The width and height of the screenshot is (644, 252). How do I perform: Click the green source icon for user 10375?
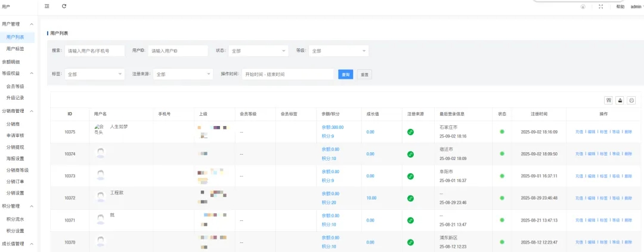click(410, 132)
